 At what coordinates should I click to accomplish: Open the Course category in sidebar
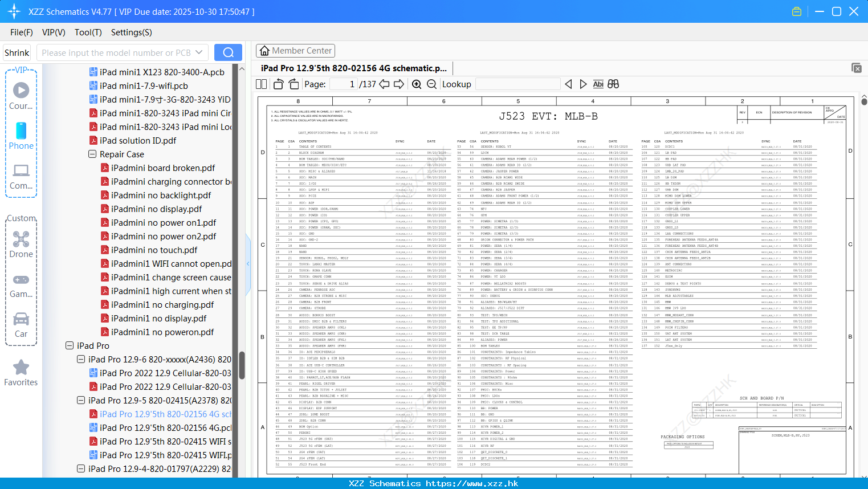coord(21,96)
